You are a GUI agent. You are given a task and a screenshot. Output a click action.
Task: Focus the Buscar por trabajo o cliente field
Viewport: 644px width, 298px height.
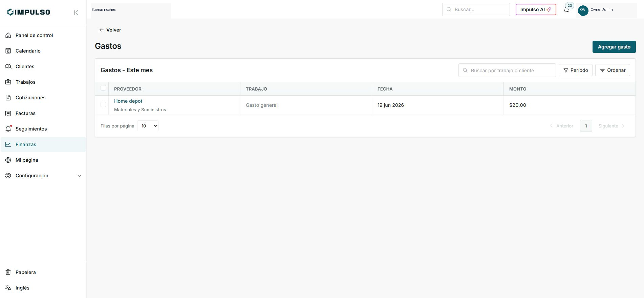(507, 70)
